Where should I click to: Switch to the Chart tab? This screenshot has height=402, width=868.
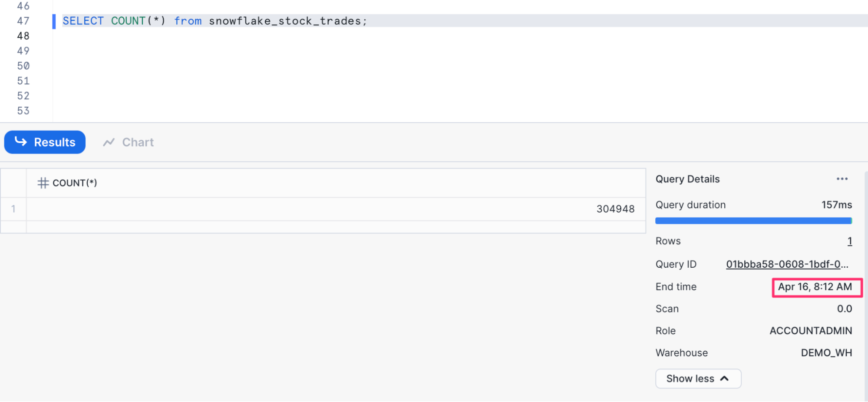point(129,142)
